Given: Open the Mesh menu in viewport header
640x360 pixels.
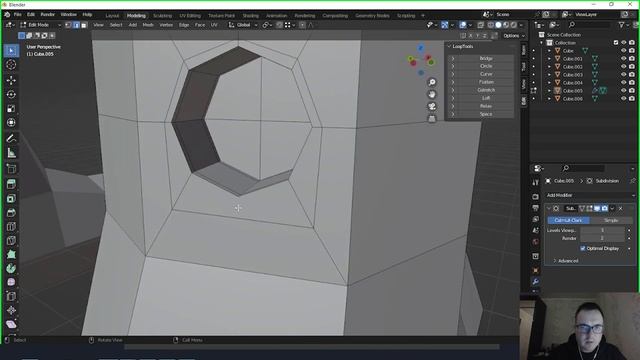Looking at the screenshot, I should pyautogui.click(x=148, y=25).
